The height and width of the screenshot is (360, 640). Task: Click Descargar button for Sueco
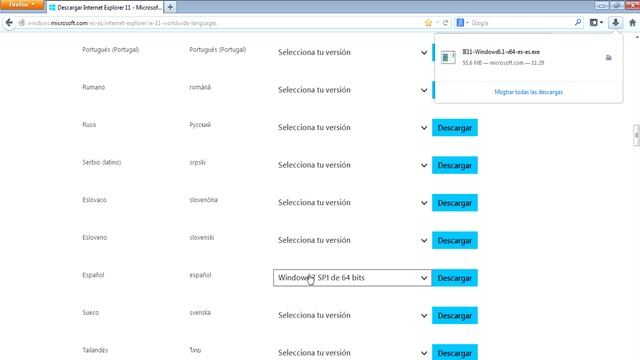pyautogui.click(x=455, y=316)
